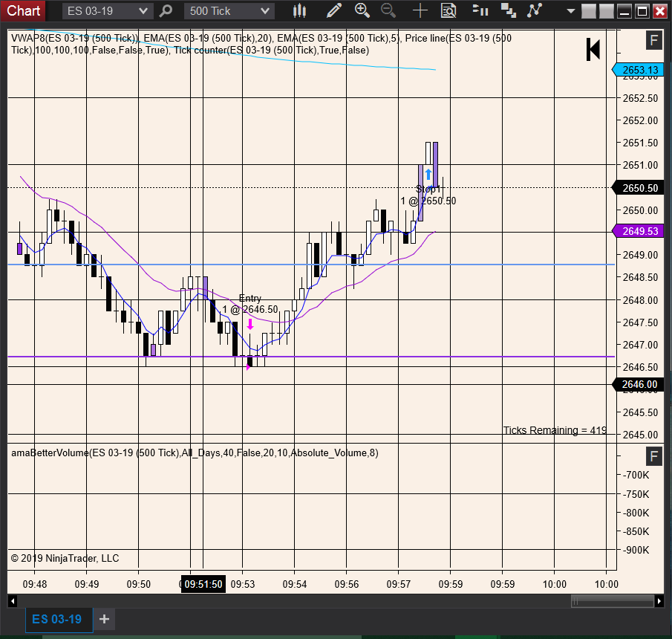Screen dimensions: 672x639
Task: Click the zoom in magnifier icon
Action: pos(362,10)
